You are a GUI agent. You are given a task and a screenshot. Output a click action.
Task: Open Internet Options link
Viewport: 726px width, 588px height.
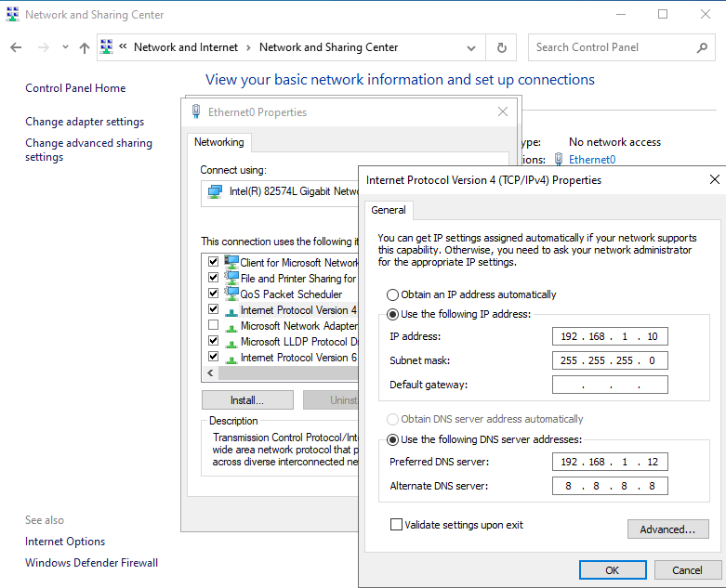[65, 542]
